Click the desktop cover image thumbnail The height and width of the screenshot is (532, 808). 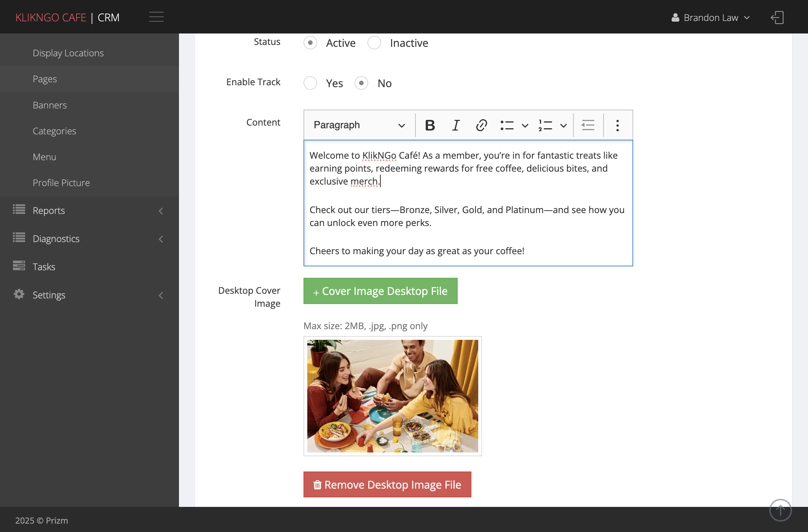[x=393, y=396]
